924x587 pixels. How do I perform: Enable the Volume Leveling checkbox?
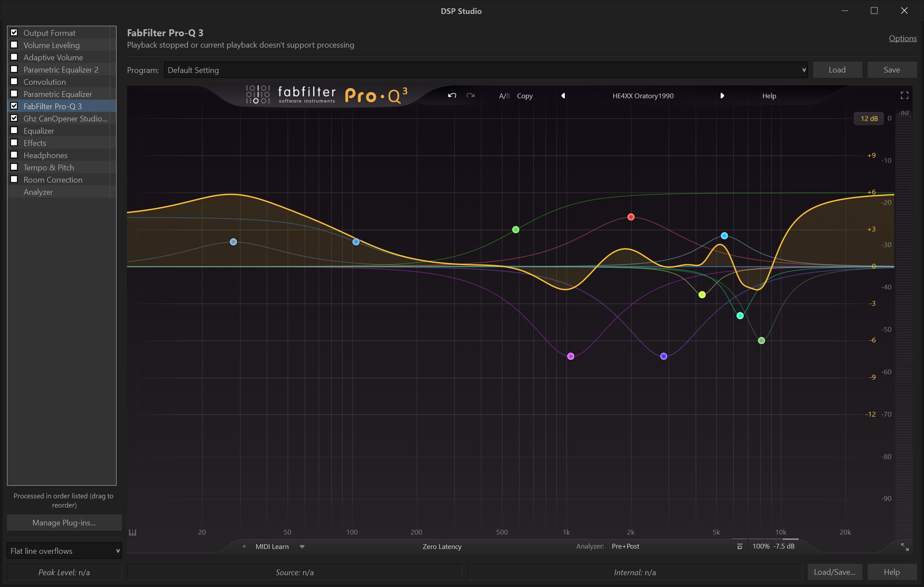click(14, 45)
